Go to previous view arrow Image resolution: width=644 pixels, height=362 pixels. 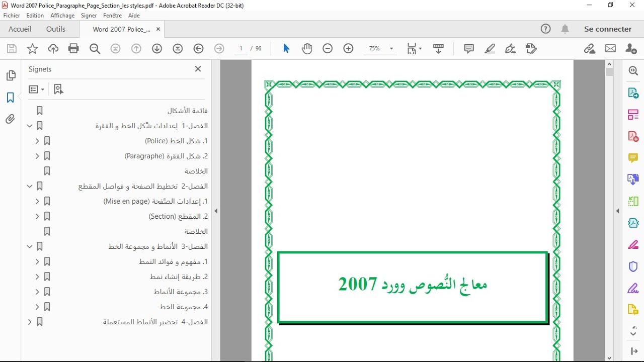pos(198,49)
